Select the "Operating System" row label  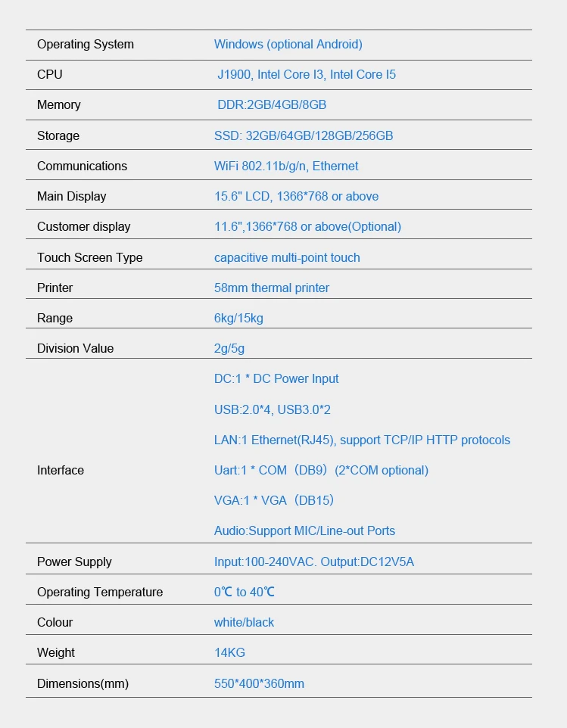click(x=85, y=45)
